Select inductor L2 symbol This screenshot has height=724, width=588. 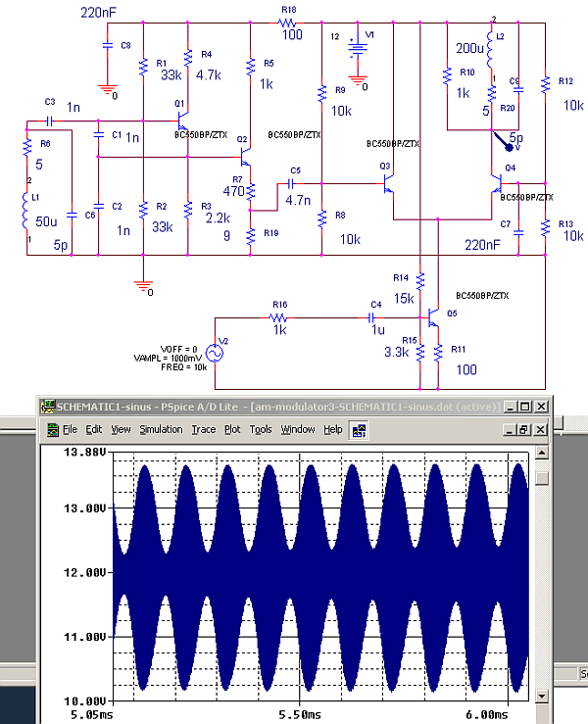click(491, 50)
